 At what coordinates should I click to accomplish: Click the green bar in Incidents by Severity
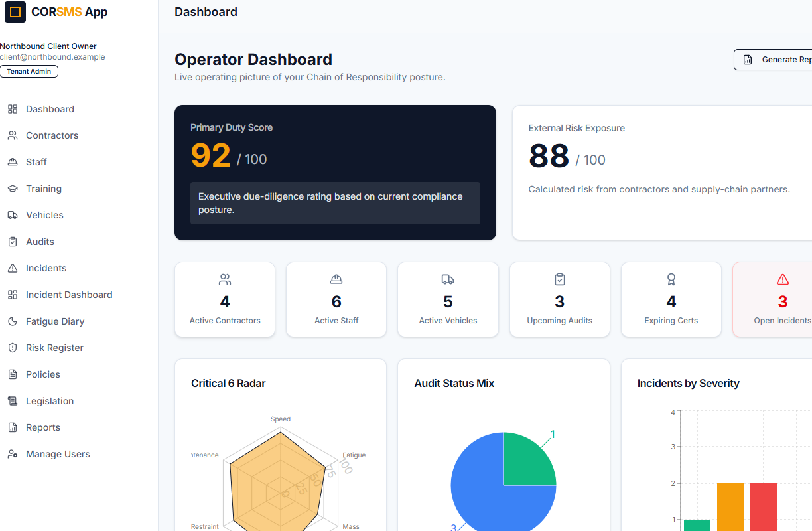697,525
